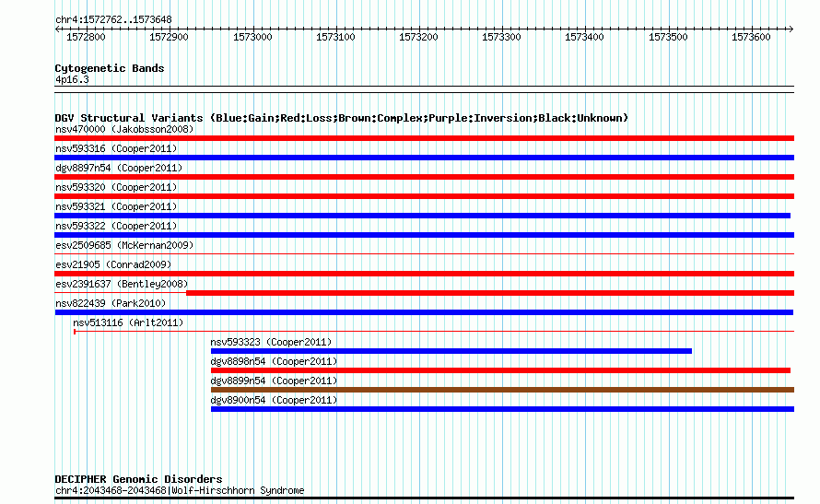This screenshot has height=504, width=820.
Task: Select the red dgv8897n54 variant bar
Action: pos(424,177)
